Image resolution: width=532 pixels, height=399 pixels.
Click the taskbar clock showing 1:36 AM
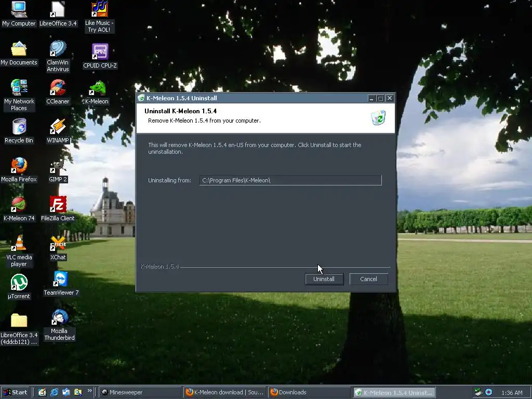[x=512, y=393]
